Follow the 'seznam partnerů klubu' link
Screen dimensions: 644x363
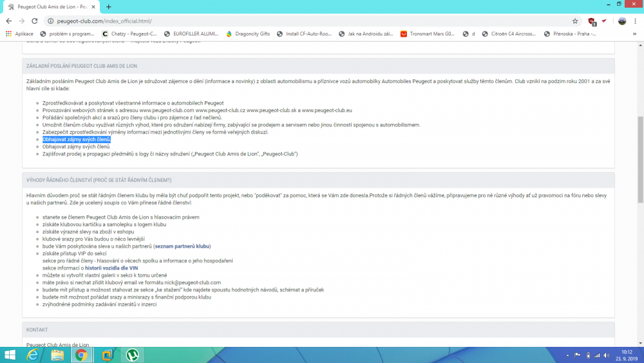point(182,246)
